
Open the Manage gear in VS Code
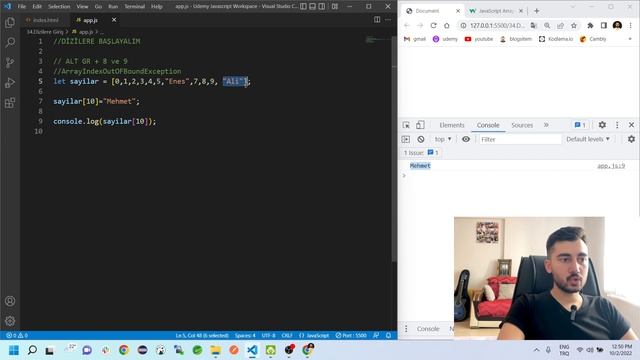tap(10, 321)
